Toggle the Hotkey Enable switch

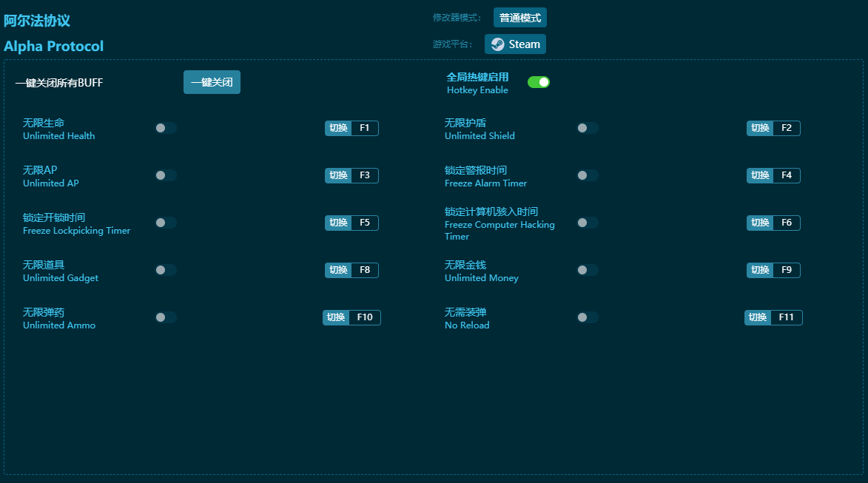point(538,82)
